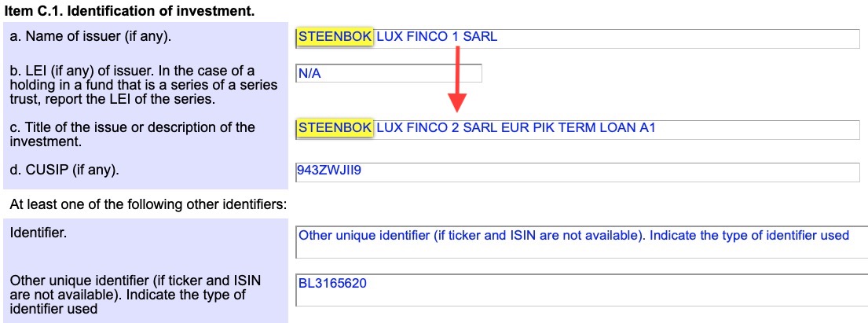Click the 'Identifier.' label in the left column

[x=38, y=233]
